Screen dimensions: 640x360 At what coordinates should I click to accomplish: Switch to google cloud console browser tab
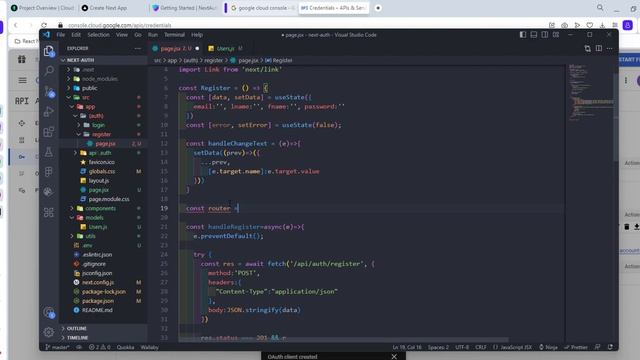tap(262, 8)
